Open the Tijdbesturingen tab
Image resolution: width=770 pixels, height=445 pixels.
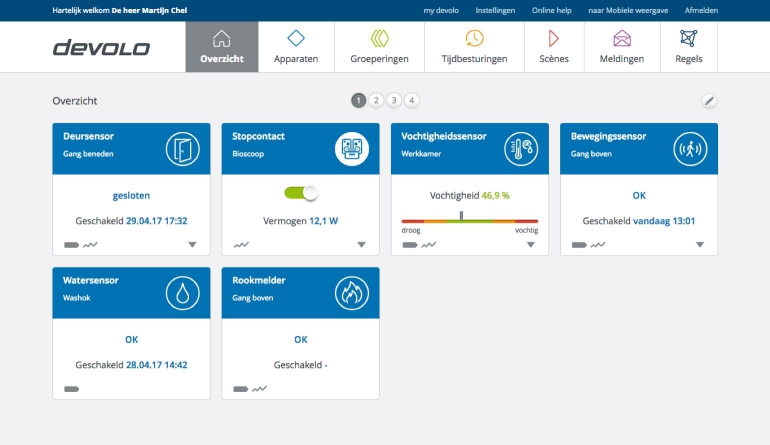coord(474,47)
